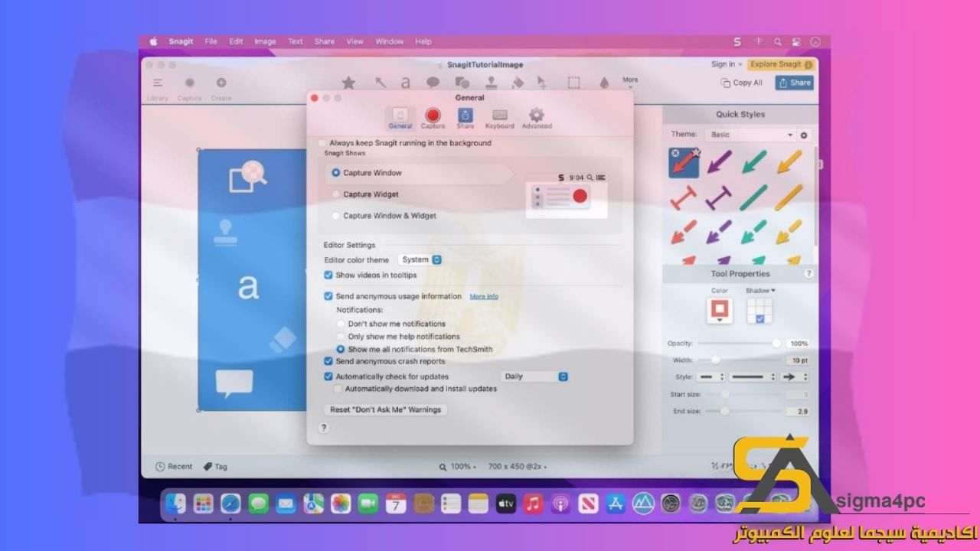The width and height of the screenshot is (980, 551).
Task: Select the Stamp tool
Action: [491, 82]
